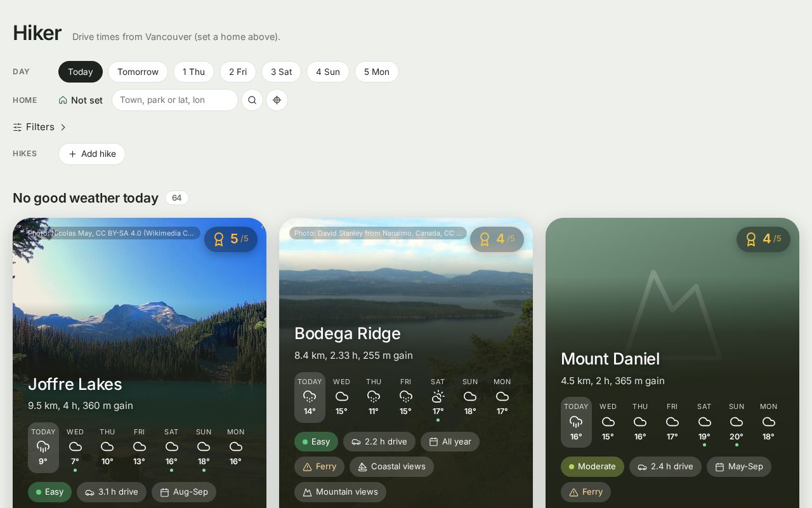
Task: Click '9.5 km, 4 h, 360 m gain' text
Action: 81,405
